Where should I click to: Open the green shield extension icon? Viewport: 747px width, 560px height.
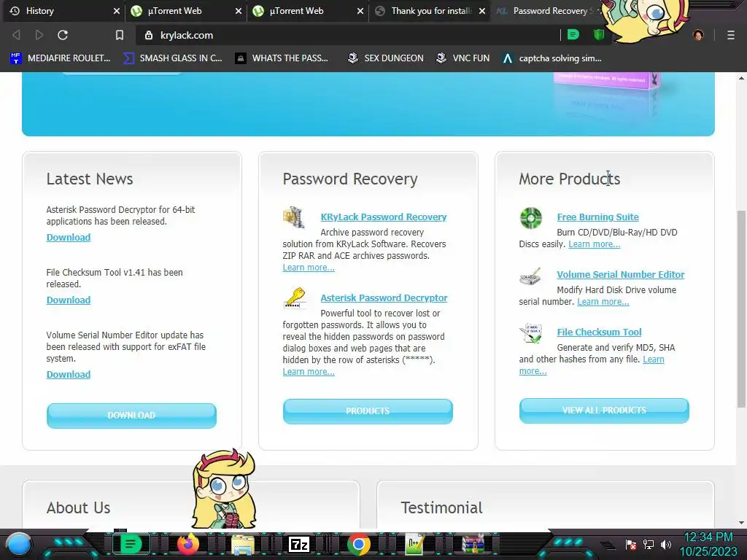(x=599, y=35)
